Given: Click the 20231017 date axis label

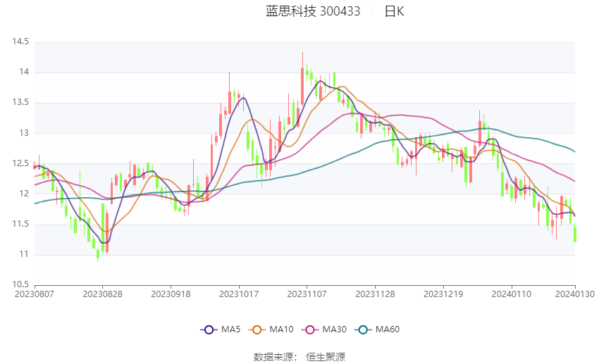Looking at the screenshot, I should pos(239,293).
